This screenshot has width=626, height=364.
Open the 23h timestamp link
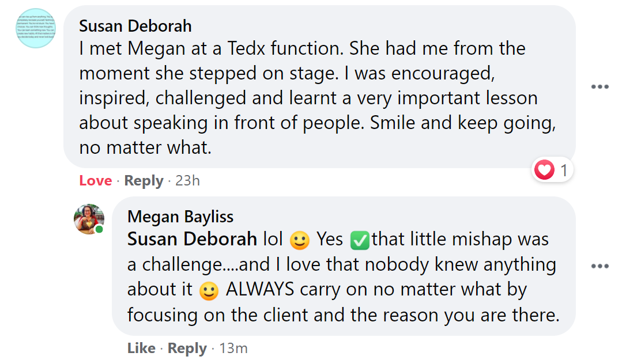[187, 181]
